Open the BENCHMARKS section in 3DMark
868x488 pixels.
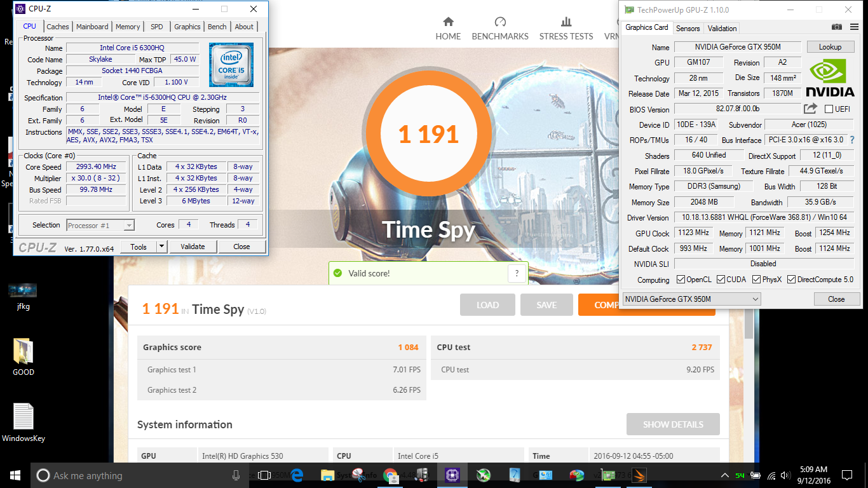click(500, 29)
